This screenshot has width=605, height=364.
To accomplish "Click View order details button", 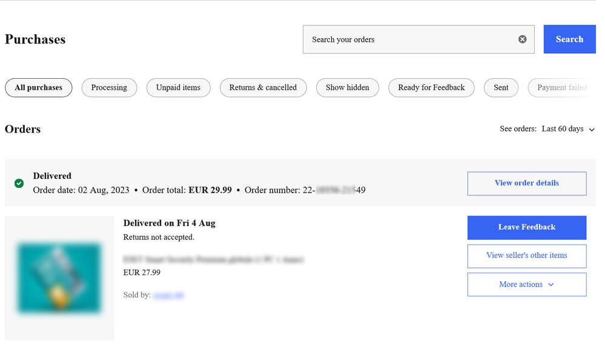I will tap(526, 184).
